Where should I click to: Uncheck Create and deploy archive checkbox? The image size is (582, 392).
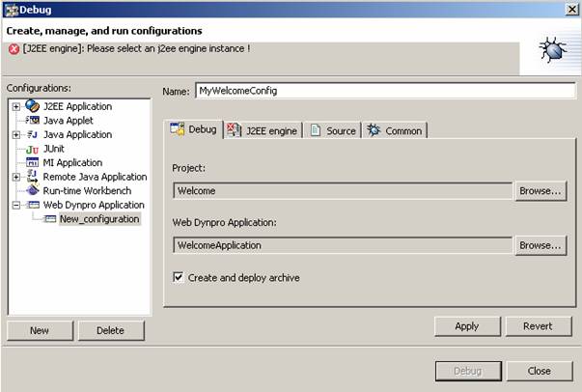(x=179, y=278)
